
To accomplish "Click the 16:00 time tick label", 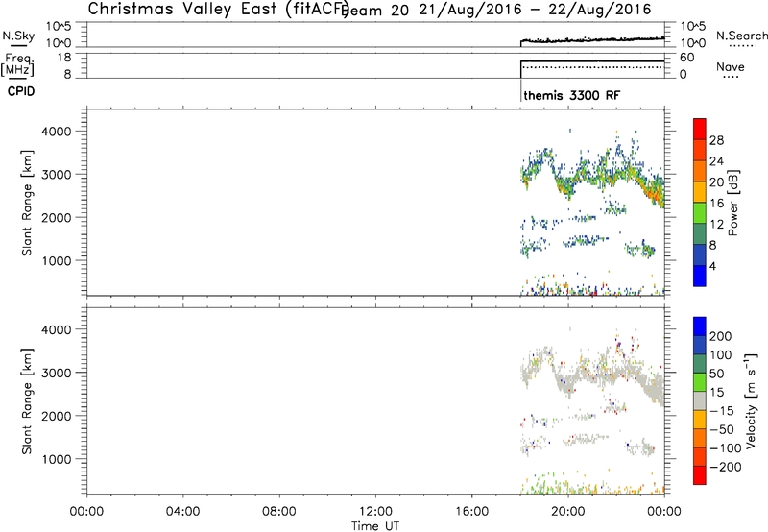I will (471, 512).
